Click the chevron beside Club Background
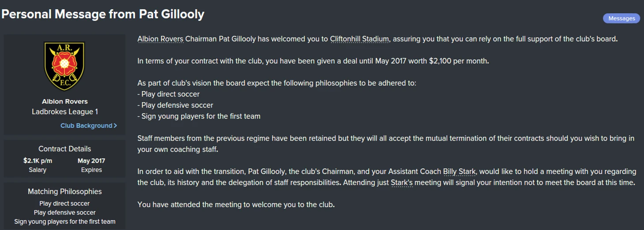Viewport: 644px width, 230px height. 115,126
